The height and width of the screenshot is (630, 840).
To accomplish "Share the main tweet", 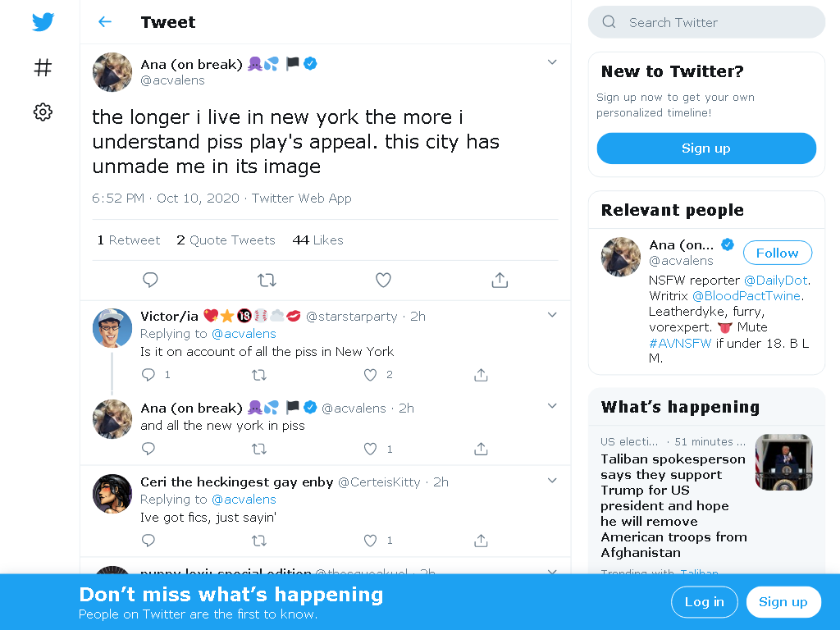I will pos(500,281).
